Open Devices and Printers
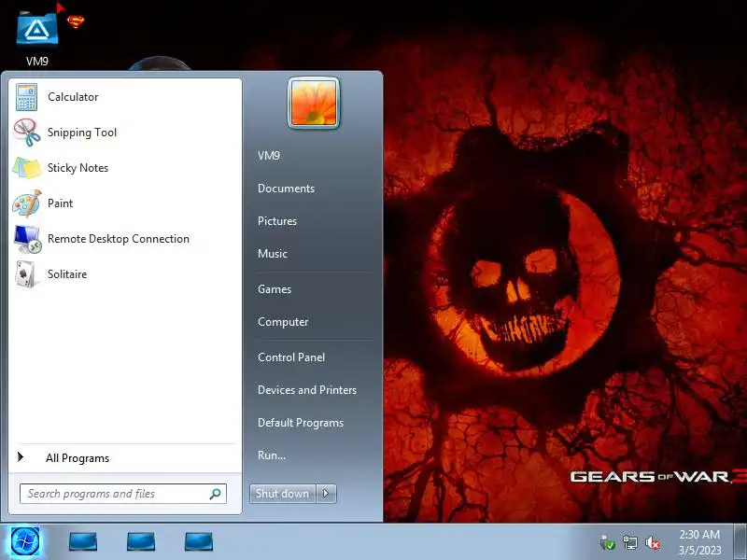 coord(307,390)
